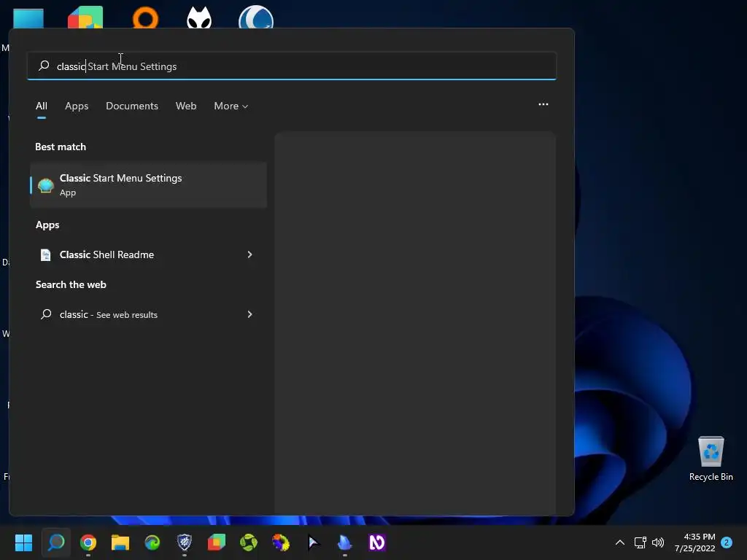The image size is (747, 560).
Task: Open the volume speaker icon
Action: pyautogui.click(x=658, y=542)
